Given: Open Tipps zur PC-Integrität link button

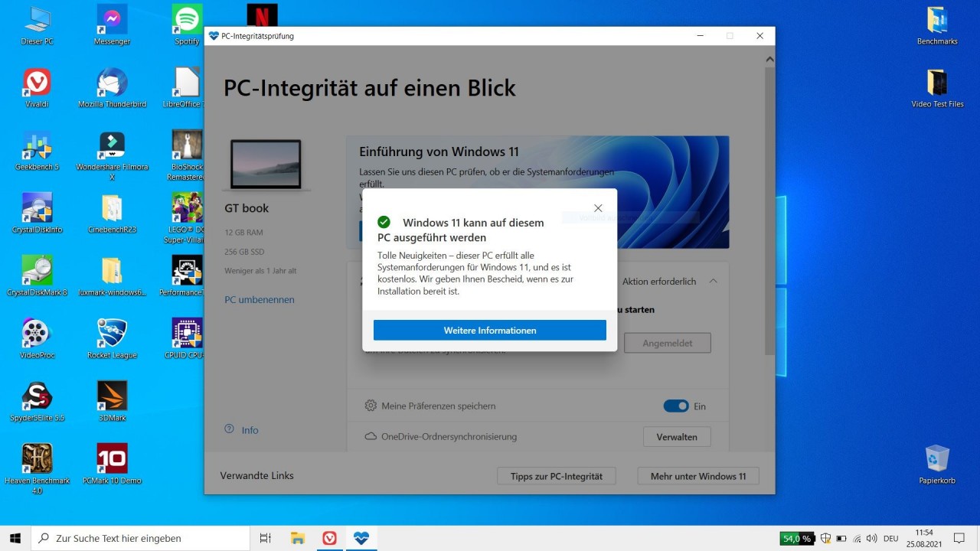Looking at the screenshot, I should (557, 476).
